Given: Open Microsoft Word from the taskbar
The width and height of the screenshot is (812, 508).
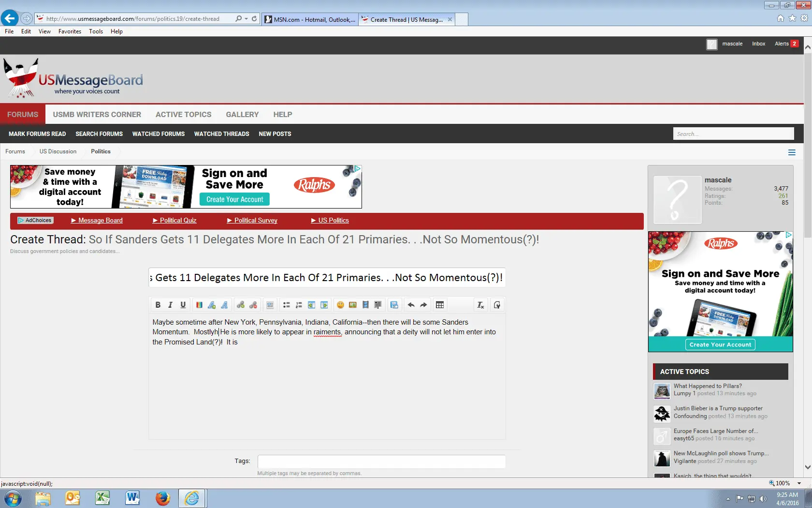Looking at the screenshot, I should click(x=132, y=498).
